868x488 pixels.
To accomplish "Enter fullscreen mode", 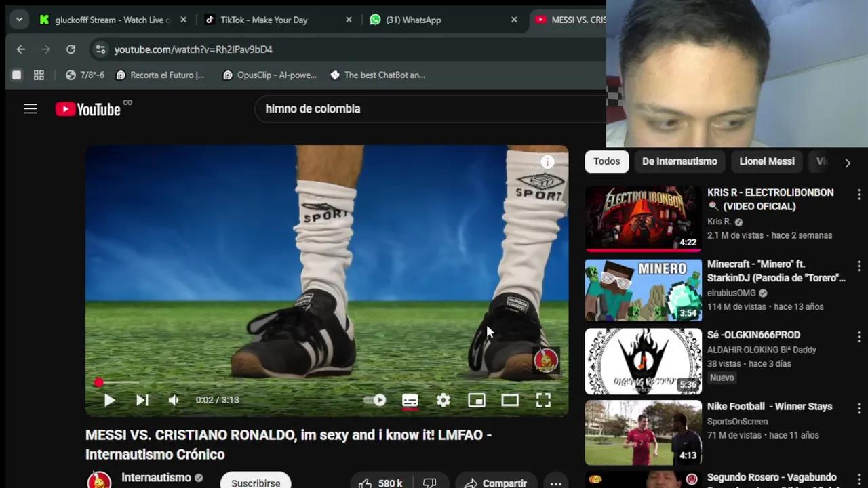I will tap(543, 400).
